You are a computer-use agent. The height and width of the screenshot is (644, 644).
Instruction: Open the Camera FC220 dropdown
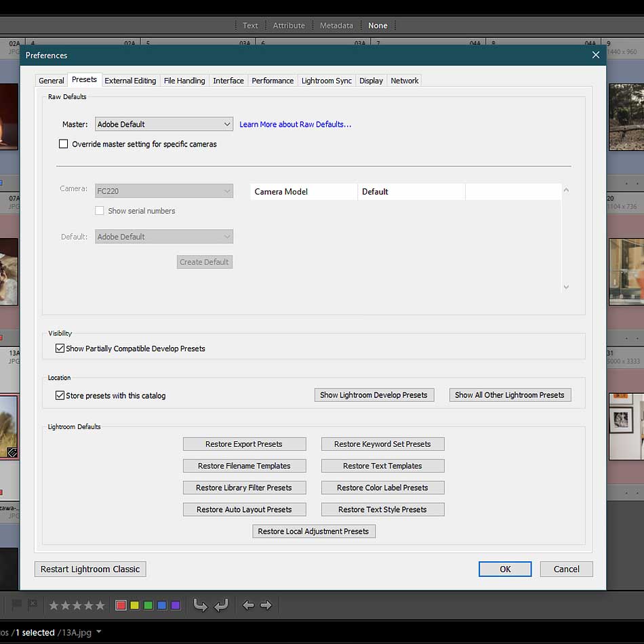[164, 191]
